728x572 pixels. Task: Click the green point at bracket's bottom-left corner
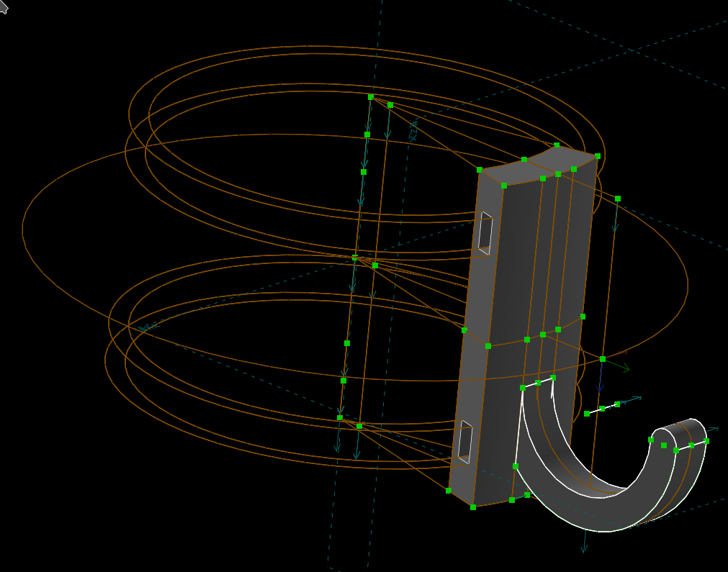(449, 491)
